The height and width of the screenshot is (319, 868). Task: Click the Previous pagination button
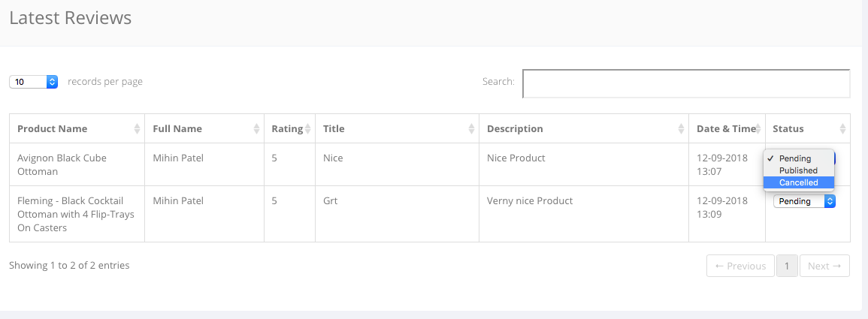click(x=740, y=266)
